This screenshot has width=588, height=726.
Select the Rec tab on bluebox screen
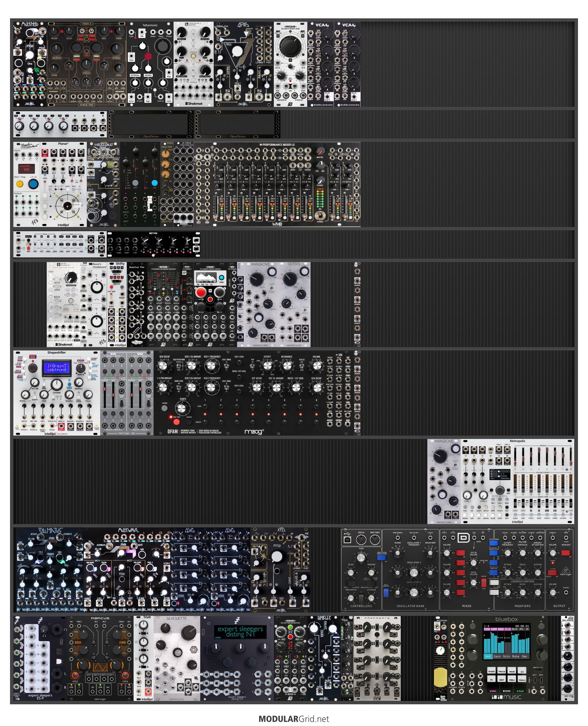pyautogui.click(x=524, y=656)
